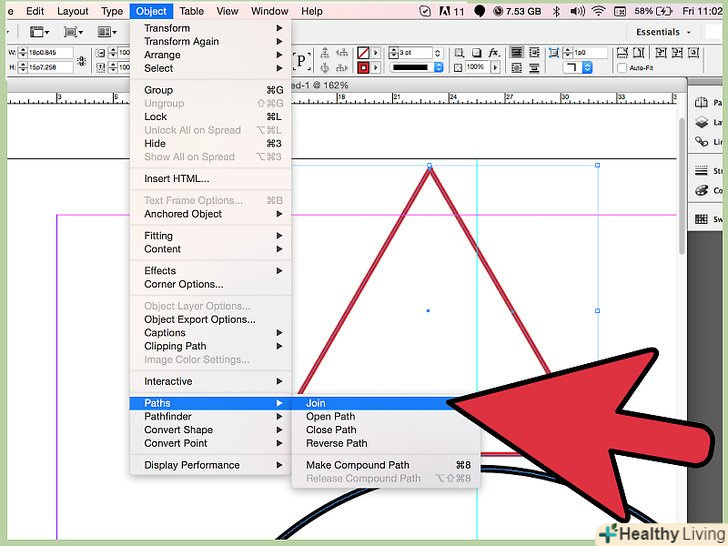Click the select container icon with letter P
Screen dimensions: 728x546
[x=301, y=60]
